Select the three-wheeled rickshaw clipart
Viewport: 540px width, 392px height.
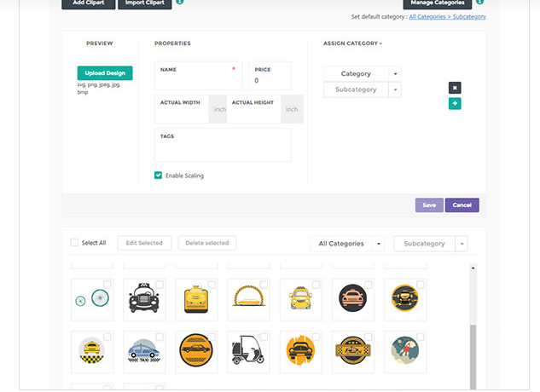click(247, 351)
